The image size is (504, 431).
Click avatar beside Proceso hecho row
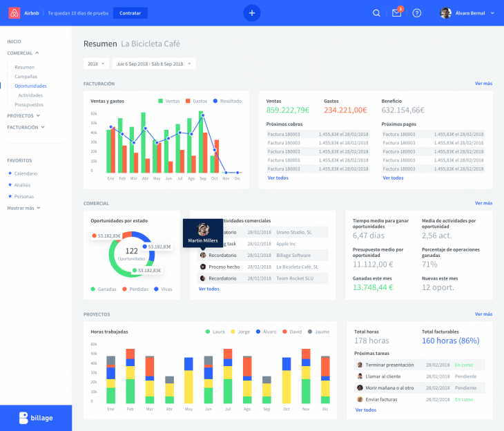pos(203,267)
